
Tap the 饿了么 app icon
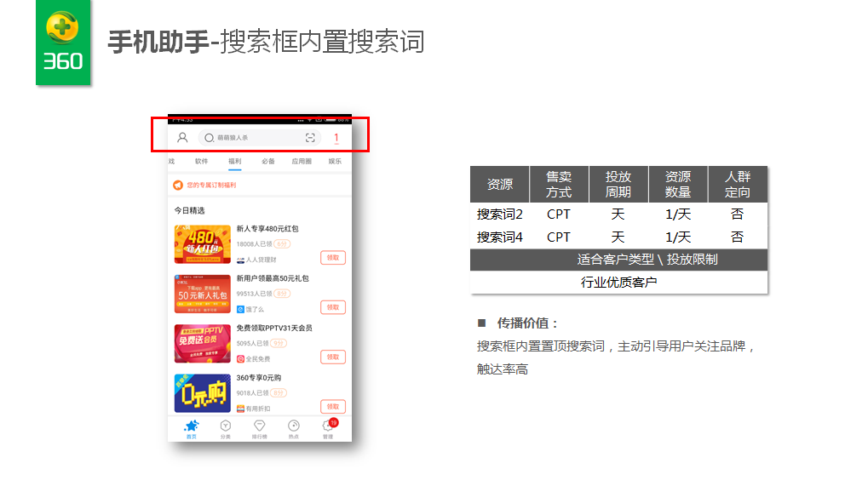(x=240, y=310)
